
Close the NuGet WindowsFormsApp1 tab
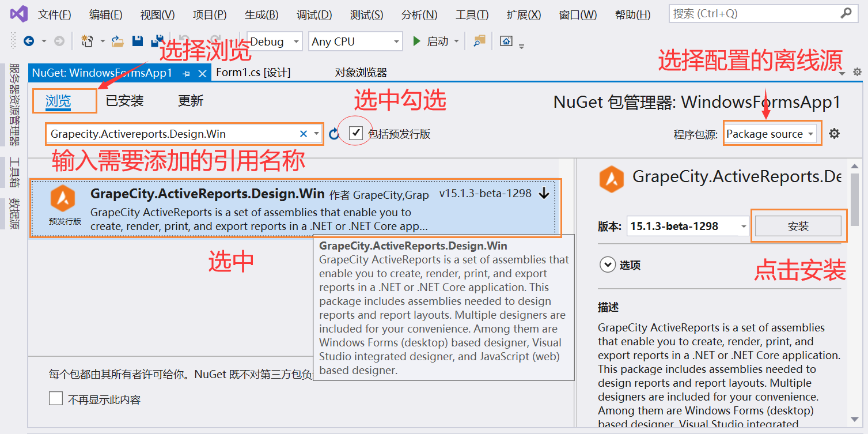202,73
